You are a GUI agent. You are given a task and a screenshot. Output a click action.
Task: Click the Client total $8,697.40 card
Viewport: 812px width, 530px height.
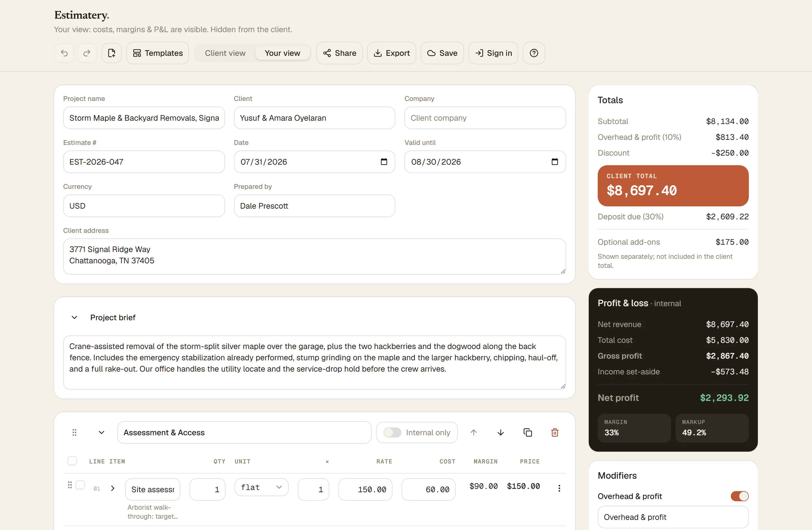pos(673,186)
